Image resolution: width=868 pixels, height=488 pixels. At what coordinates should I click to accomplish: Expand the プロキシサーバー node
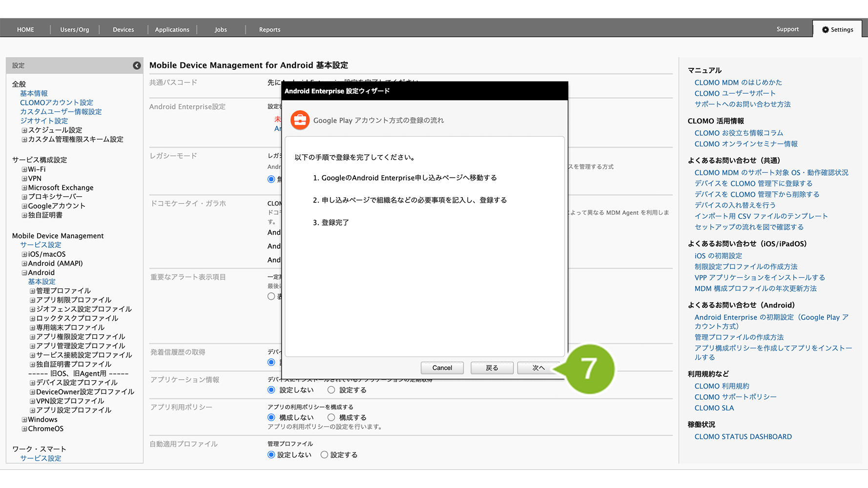24,197
